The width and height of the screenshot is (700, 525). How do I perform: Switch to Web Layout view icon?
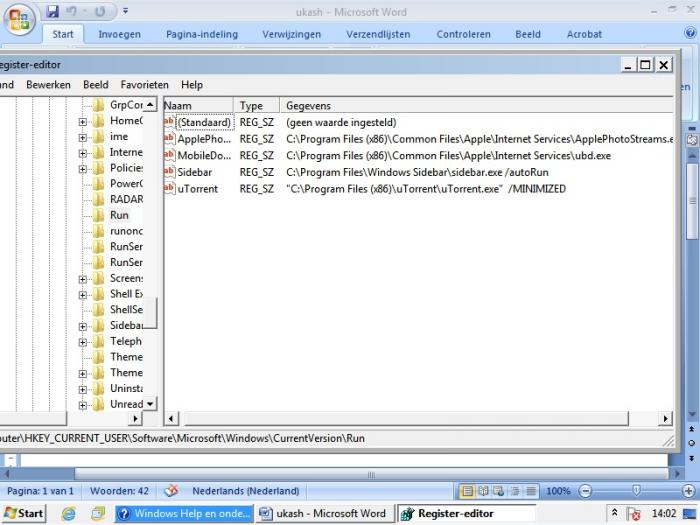click(x=499, y=492)
